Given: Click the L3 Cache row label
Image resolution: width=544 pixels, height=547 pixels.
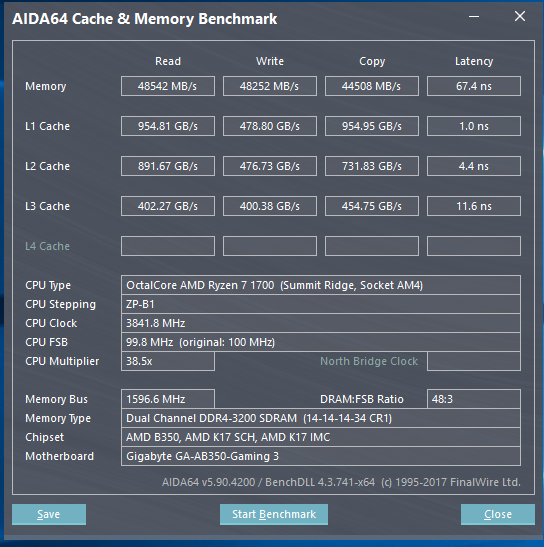Looking at the screenshot, I should [47, 206].
